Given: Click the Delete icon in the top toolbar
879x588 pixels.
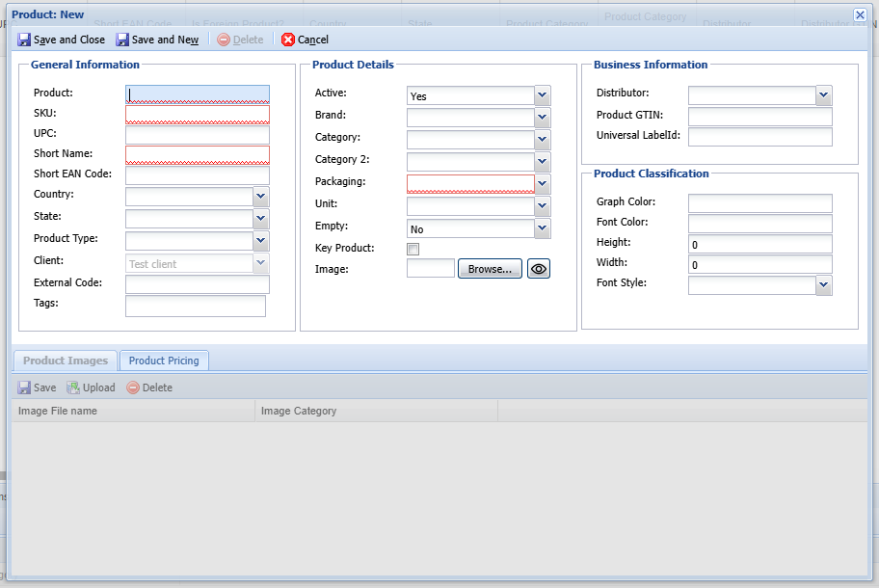Looking at the screenshot, I should pyautogui.click(x=223, y=40).
